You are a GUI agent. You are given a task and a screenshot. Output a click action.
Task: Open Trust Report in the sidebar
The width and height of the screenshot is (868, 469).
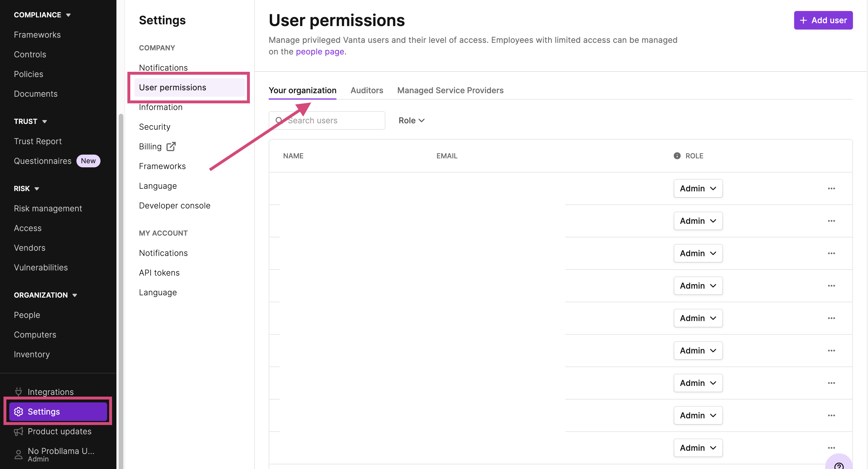(x=38, y=141)
